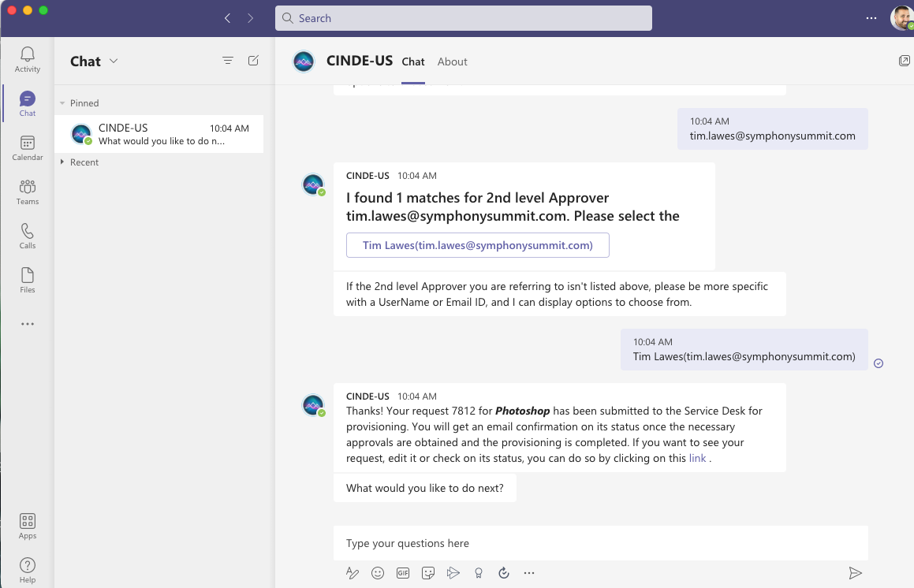This screenshot has width=914, height=588.
Task: Start a new chat
Action: click(x=253, y=61)
